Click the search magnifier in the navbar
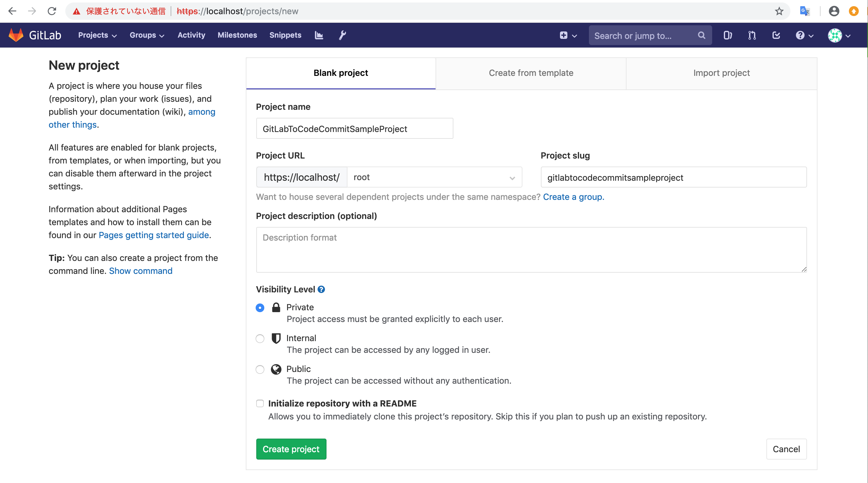The image size is (868, 483). (x=701, y=35)
